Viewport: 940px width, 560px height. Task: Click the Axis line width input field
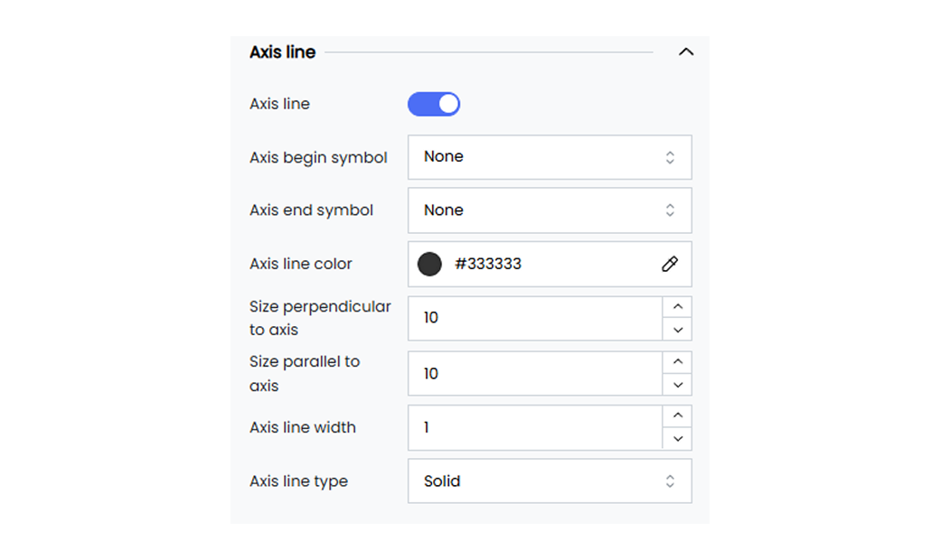pos(535,427)
